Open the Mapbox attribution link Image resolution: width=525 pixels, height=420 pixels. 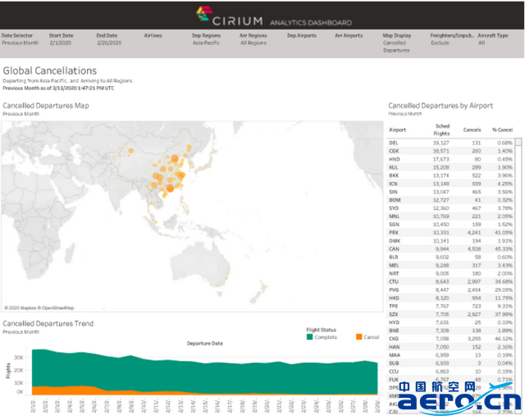(20, 308)
